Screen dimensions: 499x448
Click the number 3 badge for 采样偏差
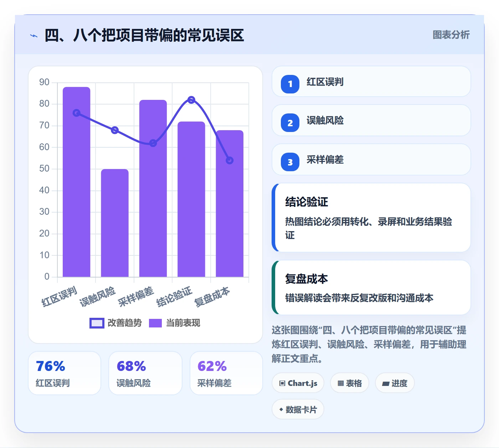(290, 162)
